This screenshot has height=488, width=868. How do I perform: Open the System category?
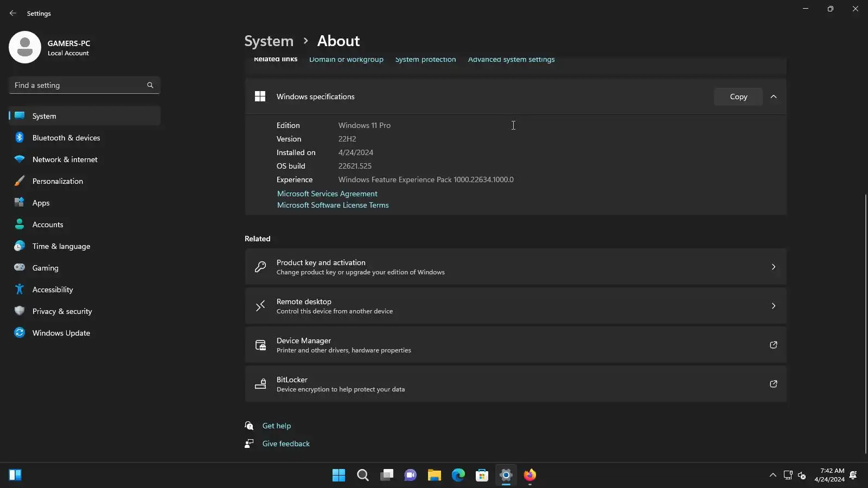coord(85,116)
